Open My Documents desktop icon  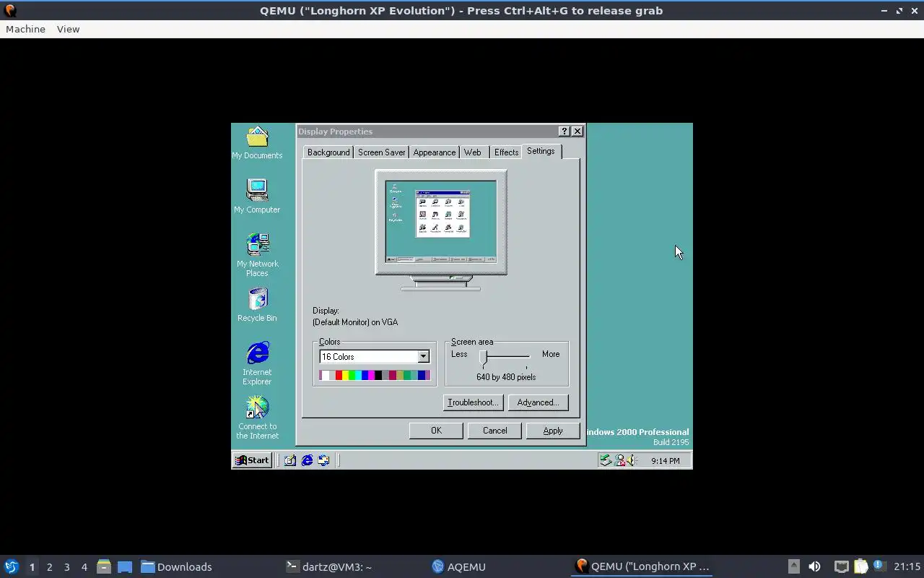(257, 143)
